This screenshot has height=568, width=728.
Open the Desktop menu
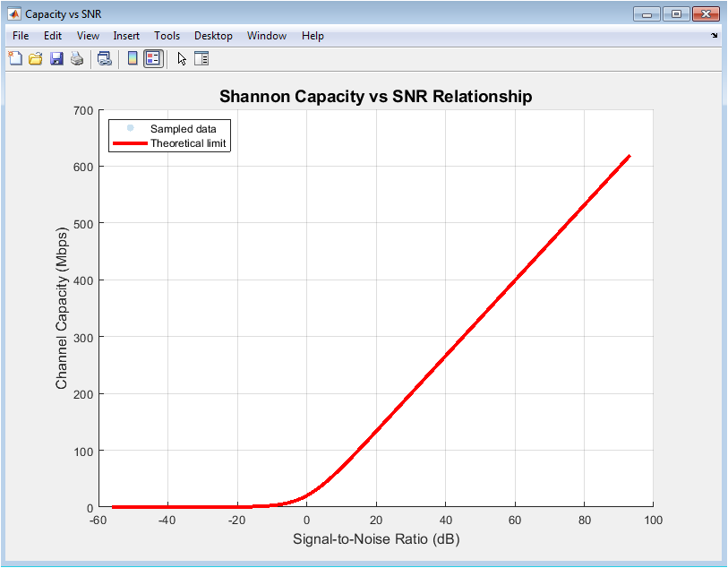point(213,36)
